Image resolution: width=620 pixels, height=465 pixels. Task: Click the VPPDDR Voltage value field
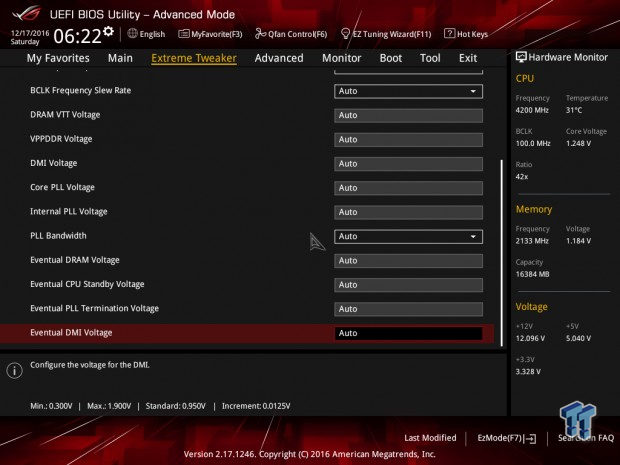[408, 140]
